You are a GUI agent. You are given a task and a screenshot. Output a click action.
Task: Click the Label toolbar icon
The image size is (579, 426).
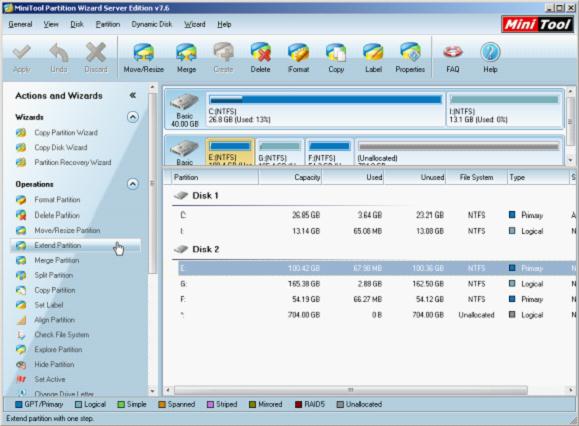(373, 58)
